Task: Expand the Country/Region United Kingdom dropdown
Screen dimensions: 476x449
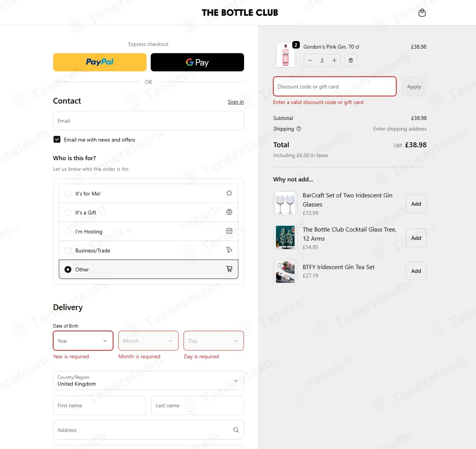Action: [x=148, y=380]
